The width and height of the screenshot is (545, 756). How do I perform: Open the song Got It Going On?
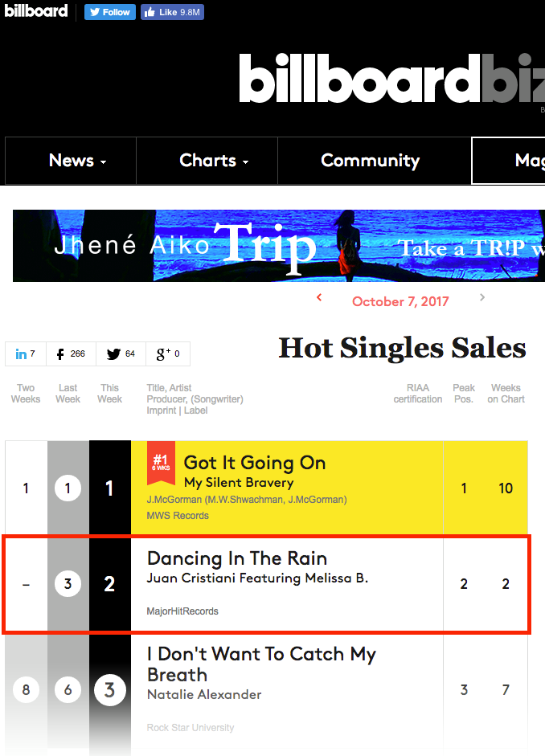tap(255, 463)
